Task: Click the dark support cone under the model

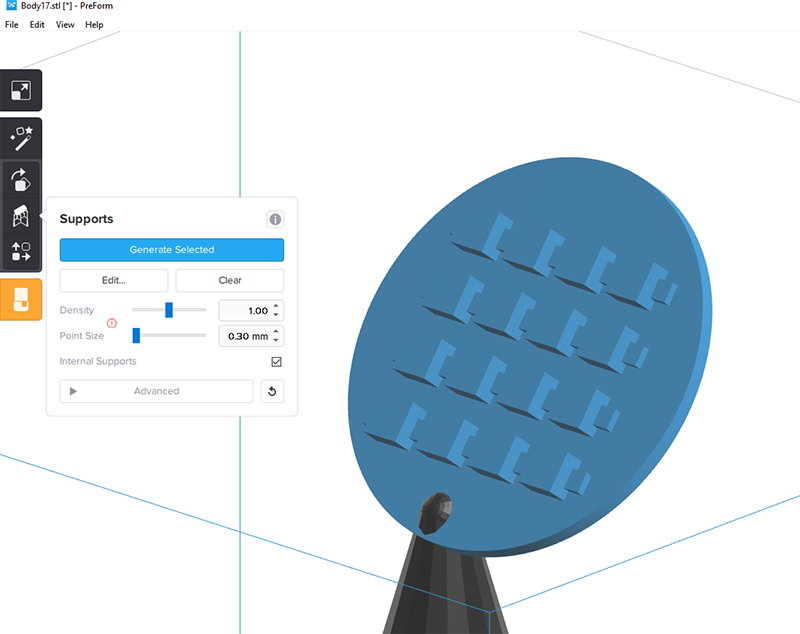Action: click(x=445, y=587)
